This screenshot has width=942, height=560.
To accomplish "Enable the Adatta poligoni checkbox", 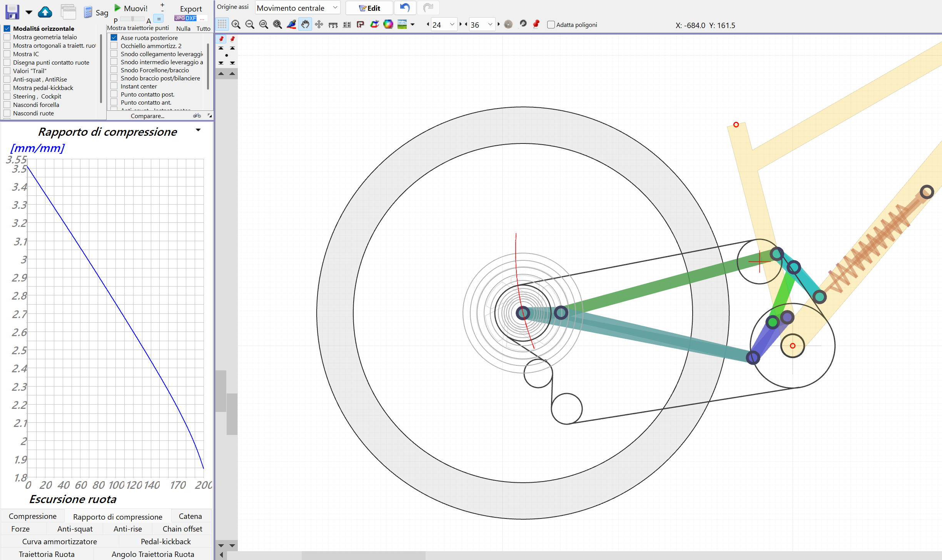I will tap(551, 25).
